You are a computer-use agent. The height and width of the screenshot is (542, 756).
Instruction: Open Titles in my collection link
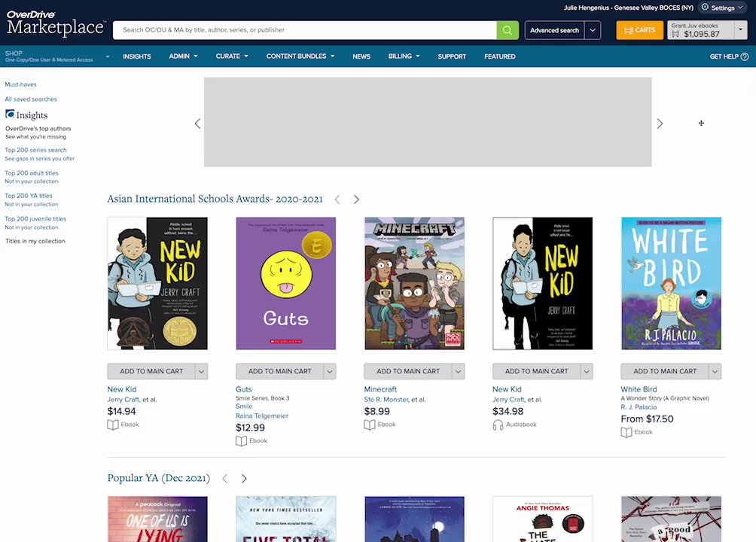[35, 241]
